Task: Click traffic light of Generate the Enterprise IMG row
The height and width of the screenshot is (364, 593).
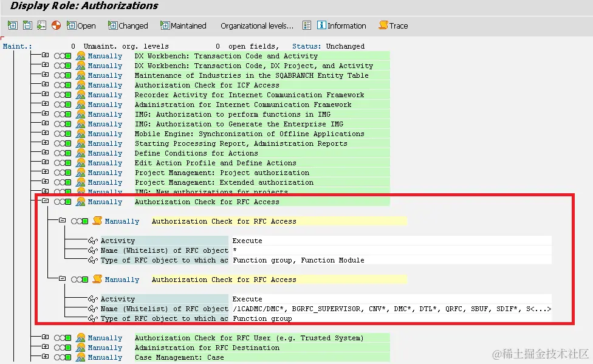Action: click(63, 124)
